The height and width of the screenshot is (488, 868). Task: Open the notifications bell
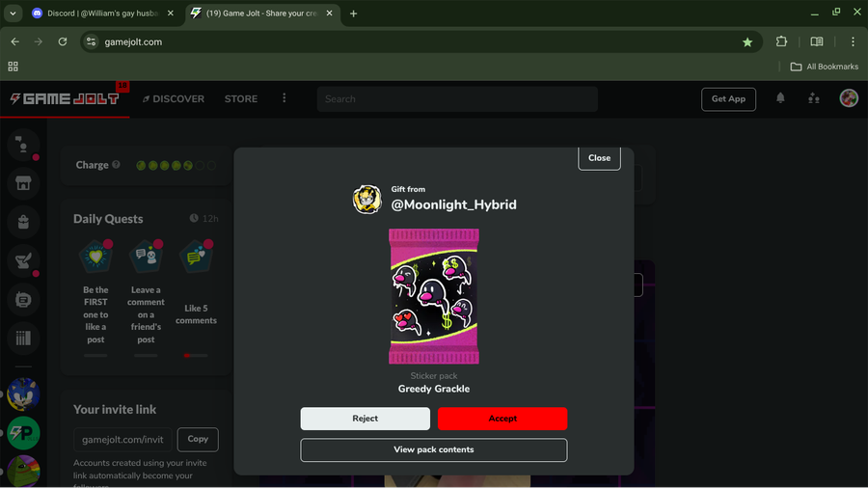[x=780, y=98]
